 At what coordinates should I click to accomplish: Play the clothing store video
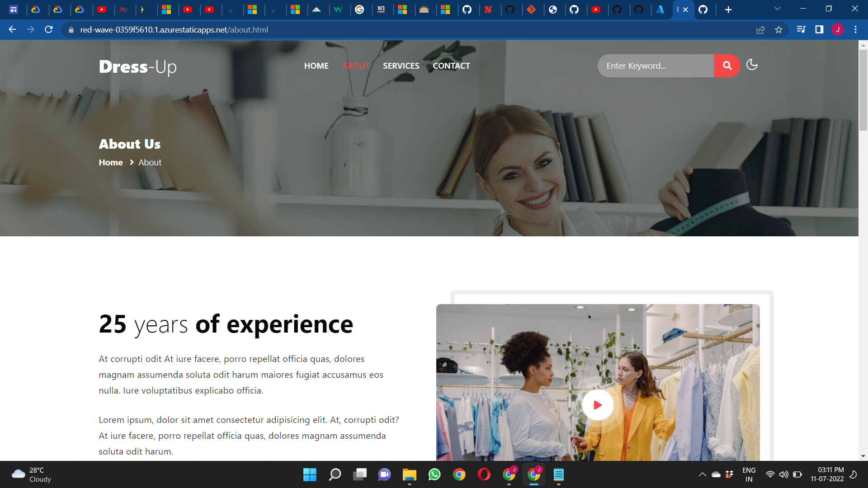(x=597, y=405)
